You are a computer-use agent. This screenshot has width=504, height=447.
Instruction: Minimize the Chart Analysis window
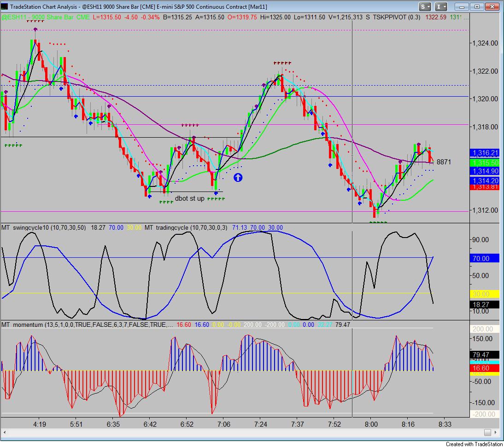click(x=462, y=6)
